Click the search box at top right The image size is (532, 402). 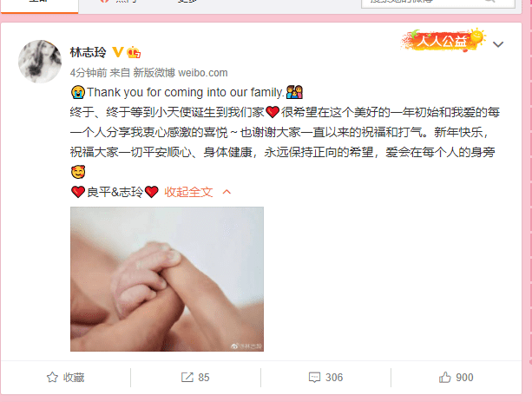coord(438,3)
